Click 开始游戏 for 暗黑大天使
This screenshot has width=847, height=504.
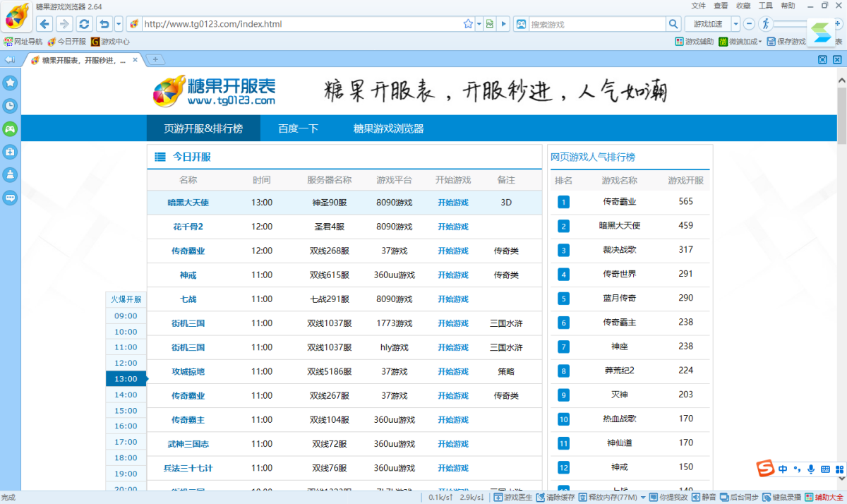pos(452,203)
